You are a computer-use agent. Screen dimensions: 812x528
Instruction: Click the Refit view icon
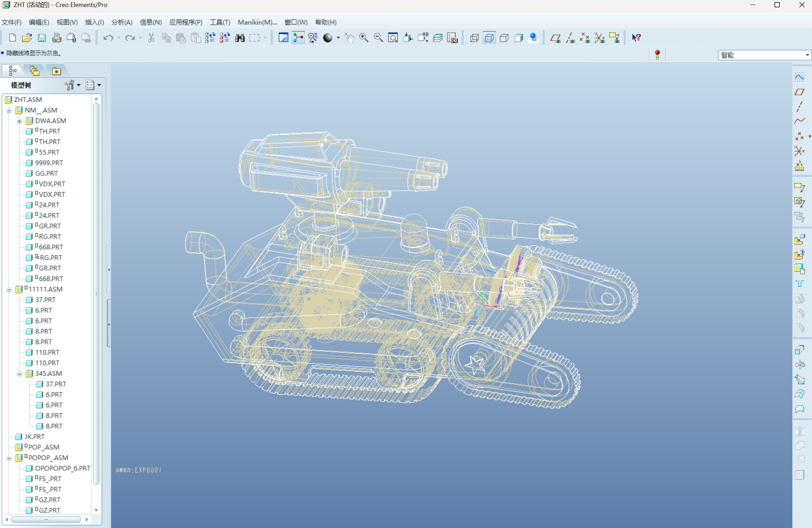coord(393,38)
